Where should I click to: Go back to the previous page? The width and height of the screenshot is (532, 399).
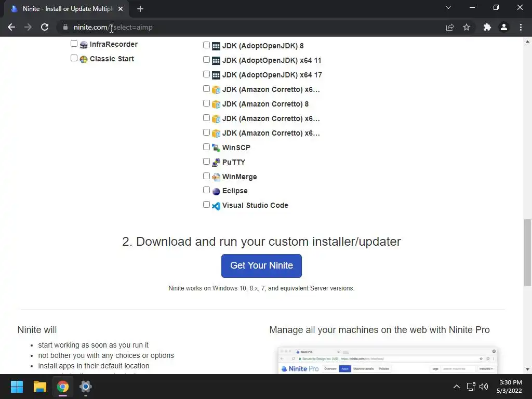pyautogui.click(x=11, y=27)
